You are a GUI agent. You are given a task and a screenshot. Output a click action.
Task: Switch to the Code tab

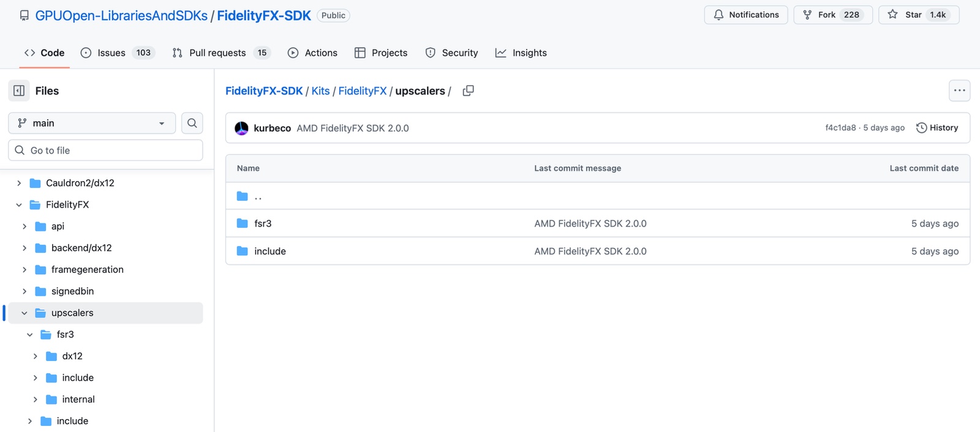pyautogui.click(x=44, y=53)
